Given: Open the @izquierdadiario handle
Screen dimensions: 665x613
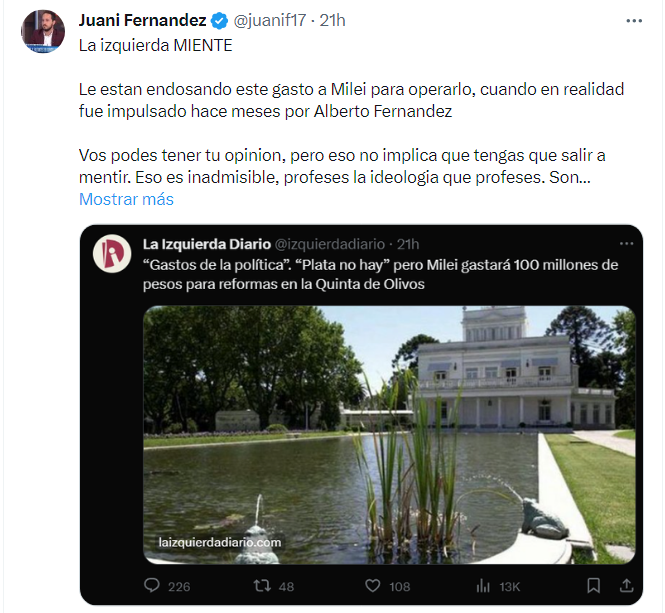Looking at the screenshot, I should pos(330,244).
